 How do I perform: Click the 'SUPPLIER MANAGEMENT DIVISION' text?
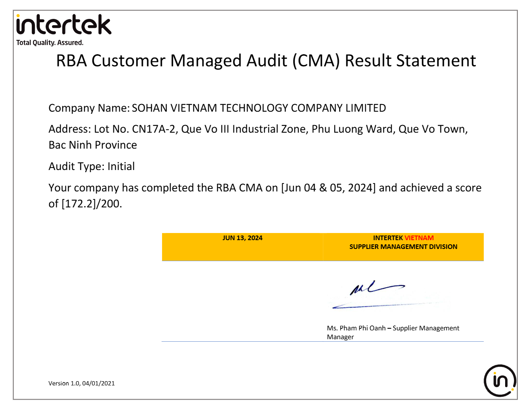point(403,247)
